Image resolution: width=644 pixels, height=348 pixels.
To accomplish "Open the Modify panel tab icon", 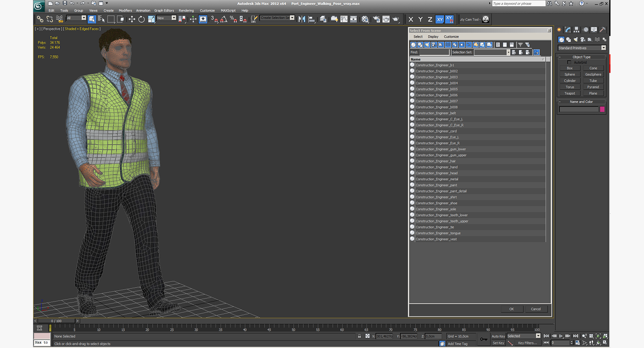I will point(568,30).
